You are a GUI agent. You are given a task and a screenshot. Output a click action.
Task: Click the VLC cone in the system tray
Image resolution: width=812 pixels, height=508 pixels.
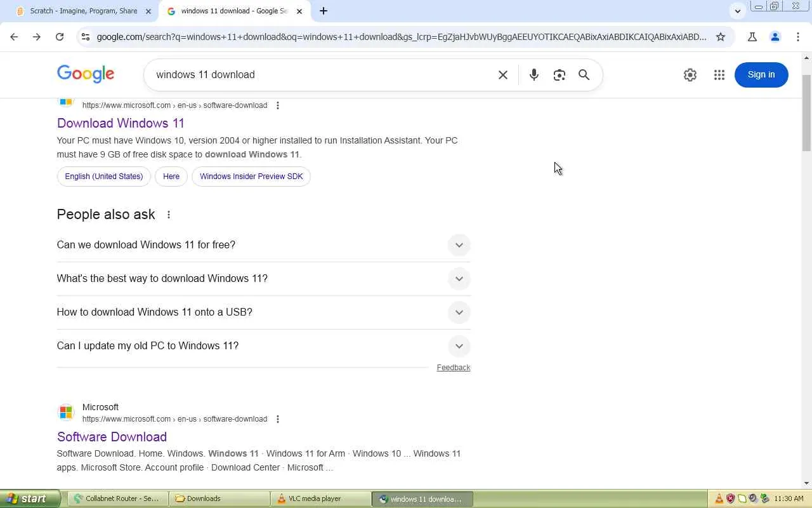pos(719,498)
